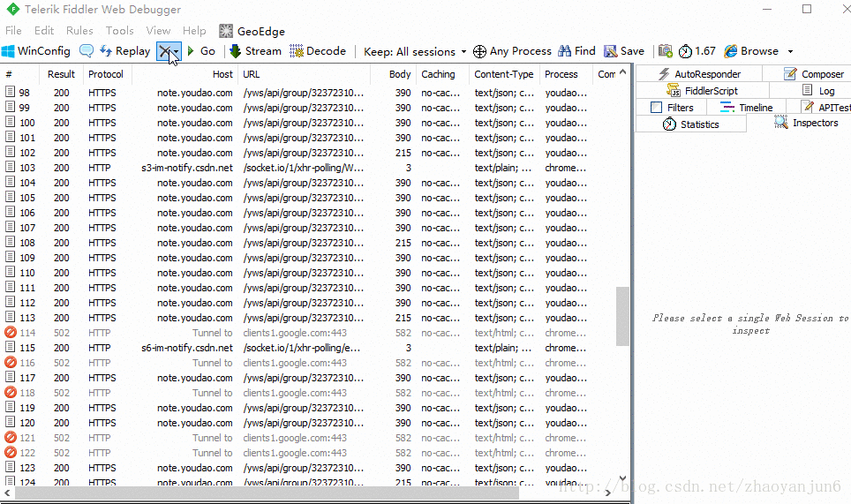Image resolution: width=851 pixels, height=504 pixels.
Task: Click blocked icon of session 116
Action: (x=11, y=363)
